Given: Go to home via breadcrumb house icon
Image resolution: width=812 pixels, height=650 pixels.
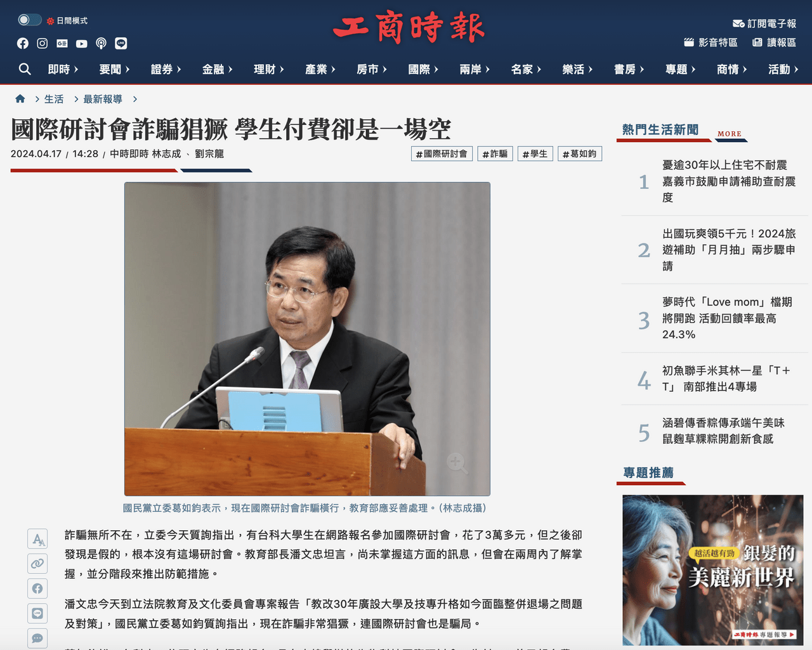Looking at the screenshot, I should [20, 99].
